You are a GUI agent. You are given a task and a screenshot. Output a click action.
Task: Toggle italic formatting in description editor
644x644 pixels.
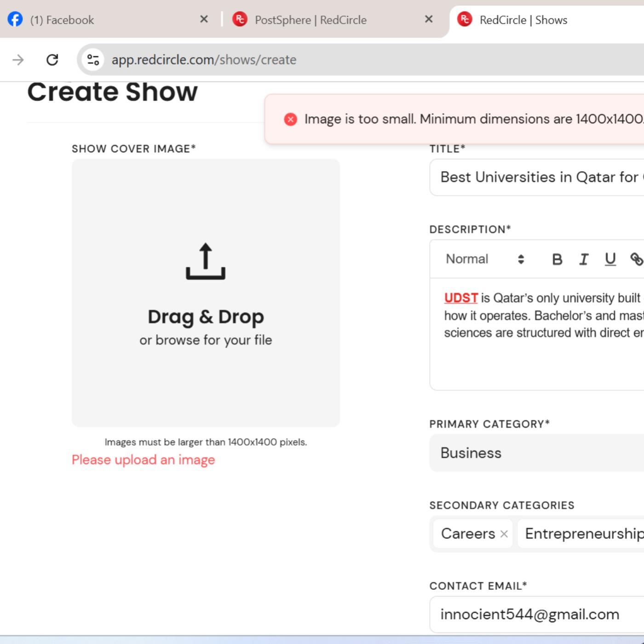tap(584, 259)
